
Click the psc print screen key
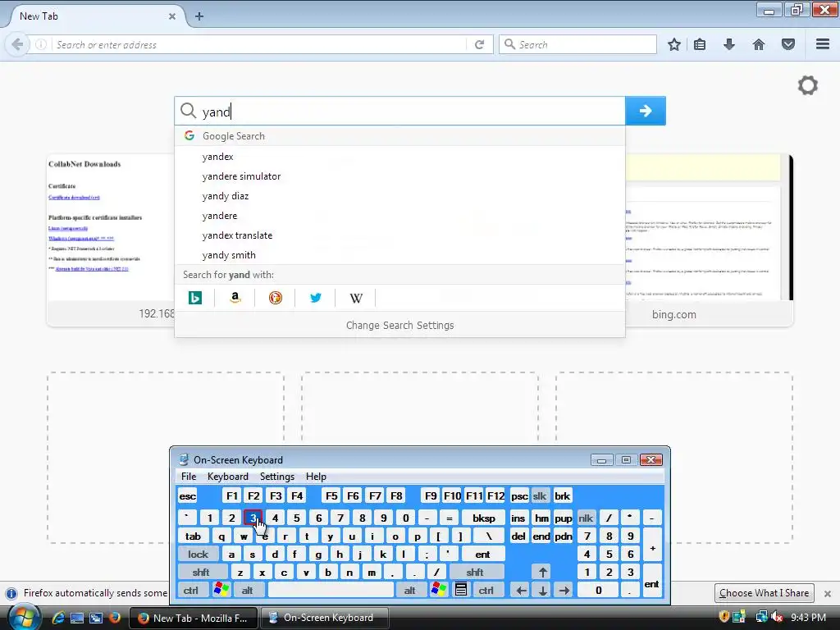coord(519,496)
